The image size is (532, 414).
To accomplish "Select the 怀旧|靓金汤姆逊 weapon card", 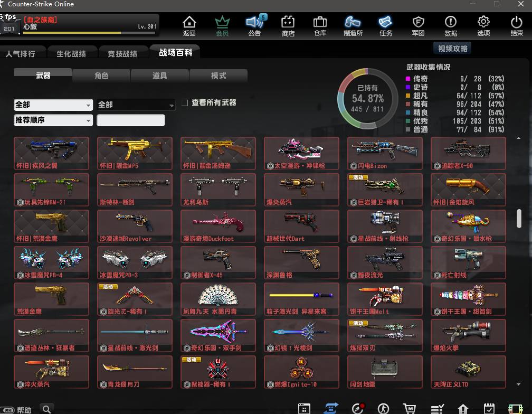I will coord(218,153).
